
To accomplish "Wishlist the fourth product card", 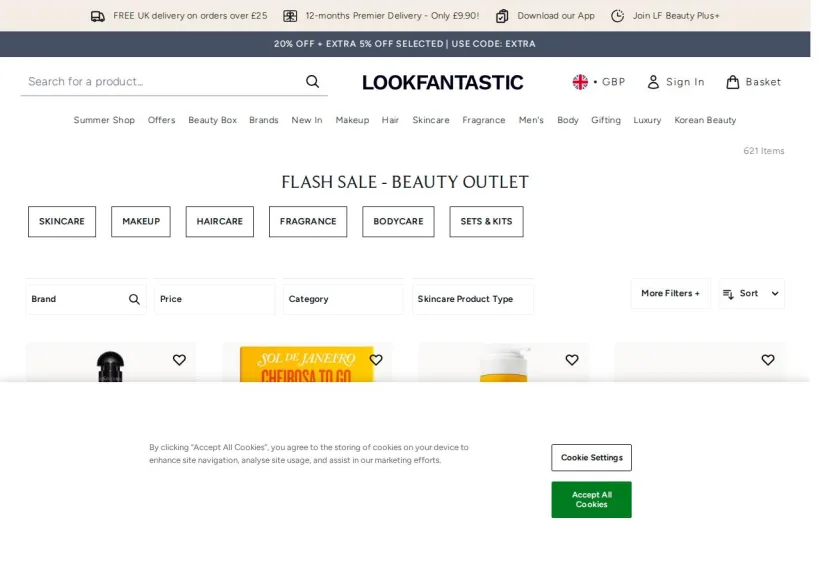I will coord(768,360).
